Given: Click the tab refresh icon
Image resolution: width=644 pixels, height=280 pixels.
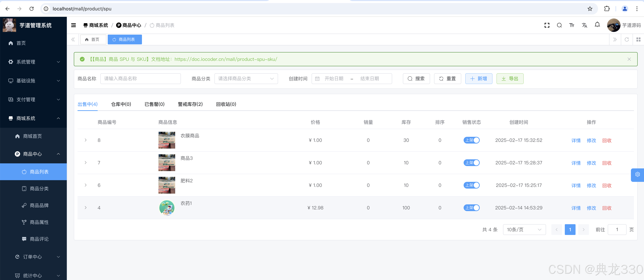Looking at the screenshot, I should [627, 39].
